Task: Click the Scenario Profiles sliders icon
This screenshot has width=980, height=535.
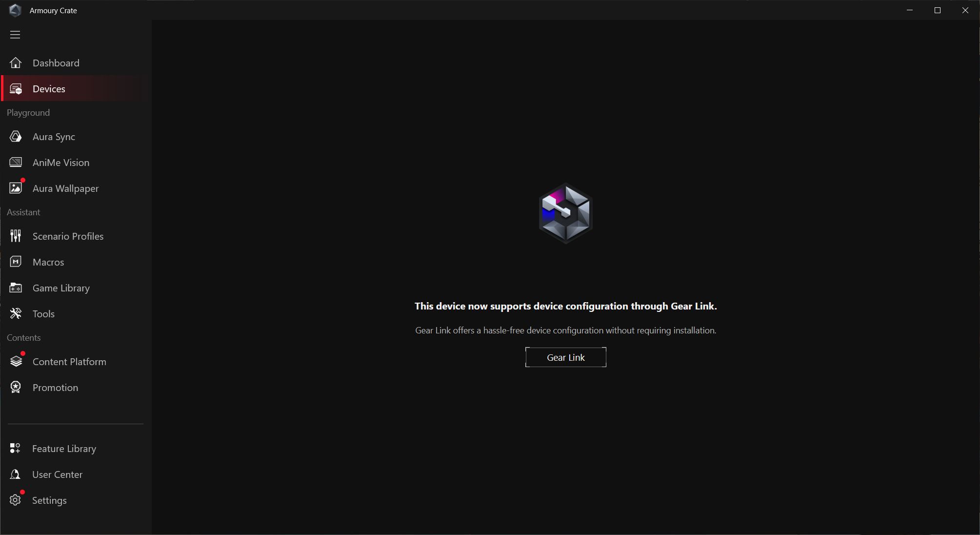Action: point(16,236)
